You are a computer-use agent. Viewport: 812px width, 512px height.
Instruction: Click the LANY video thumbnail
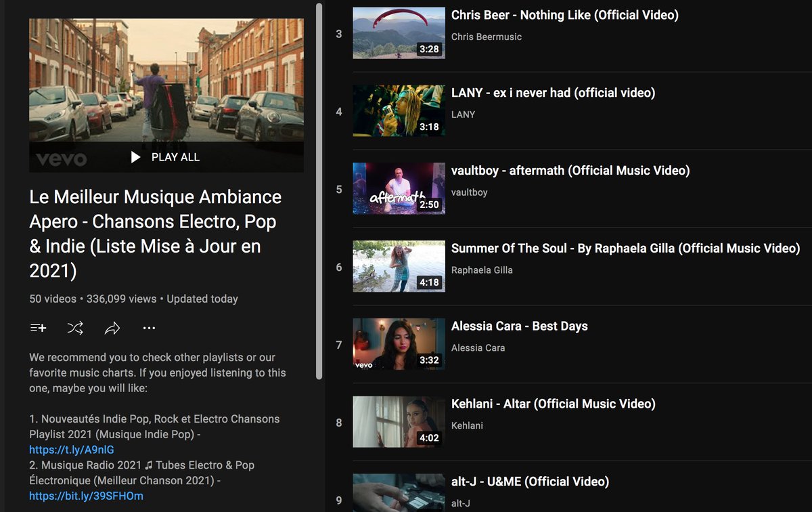coord(399,110)
